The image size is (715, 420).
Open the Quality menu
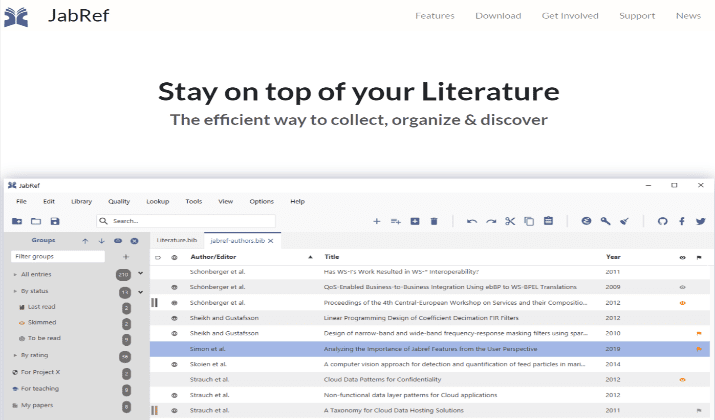[x=119, y=202]
